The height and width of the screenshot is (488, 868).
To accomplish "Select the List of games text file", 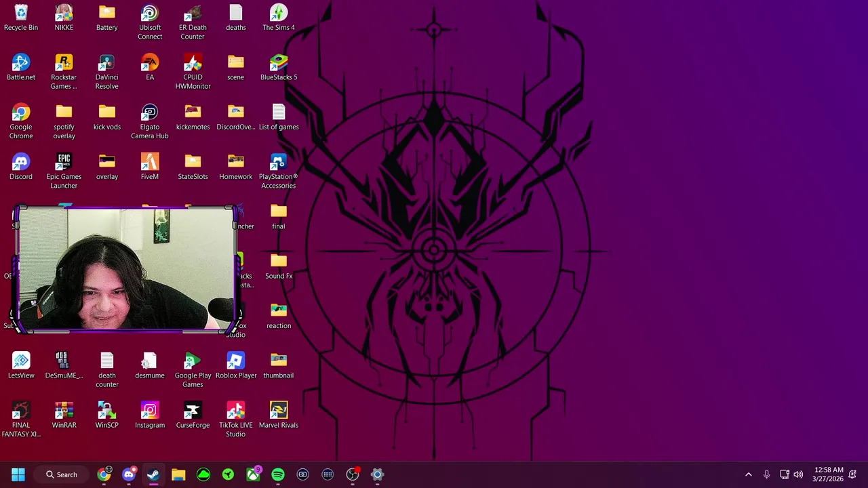I will tap(279, 117).
